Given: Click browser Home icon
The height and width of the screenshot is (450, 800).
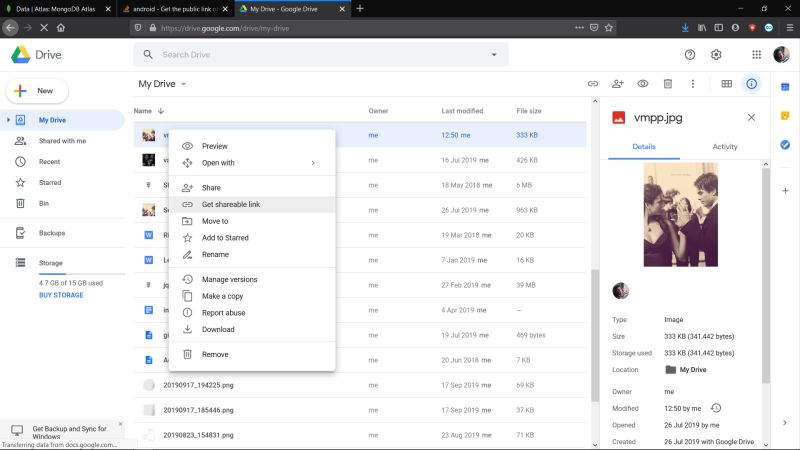Looking at the screenshot, I should pos(61,28).
